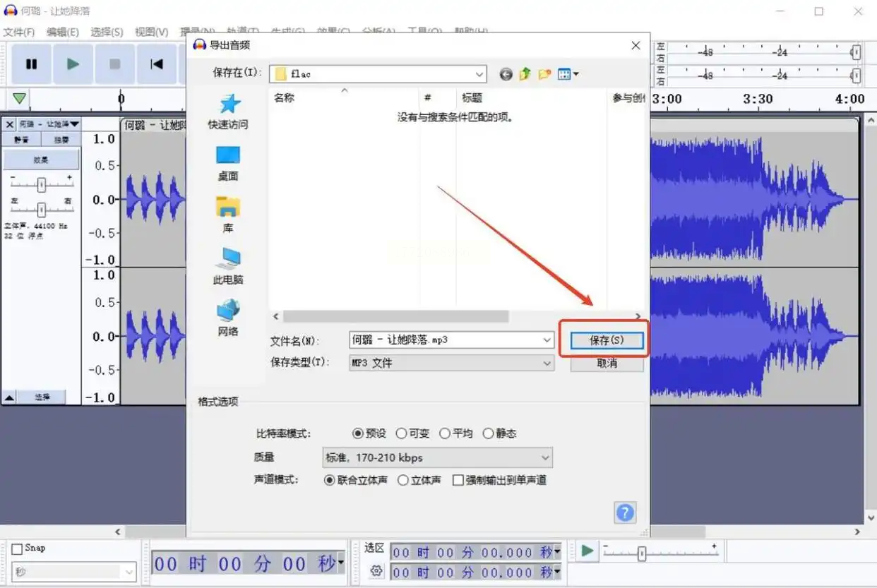Image resolution: width=877 pixels, height=588 pixels.
Task: Click the Pause button in transport toolbar
Action: pos(31,64)
